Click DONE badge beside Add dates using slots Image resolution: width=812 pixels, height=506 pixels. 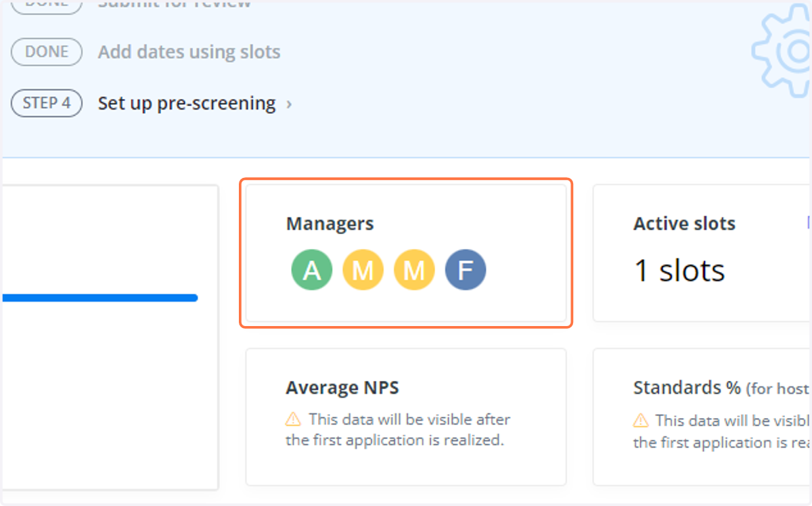pyautogui.click(x=47, y=52)
